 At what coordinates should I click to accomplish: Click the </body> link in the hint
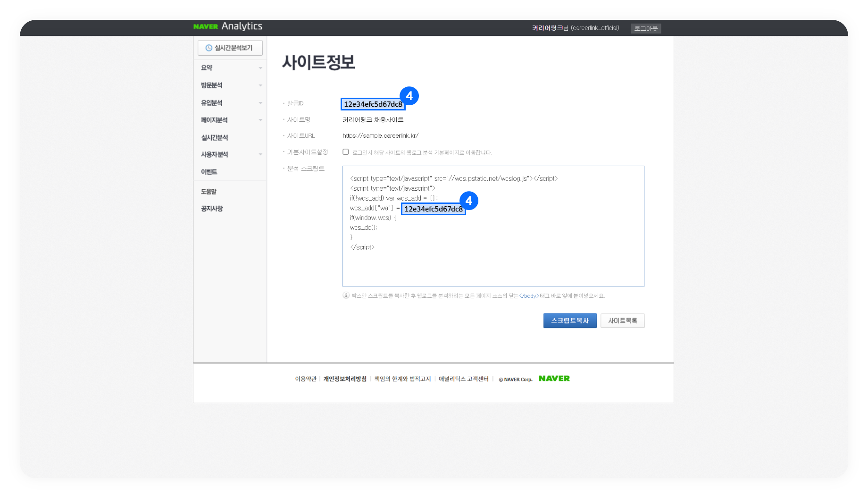(x=529, y=296)
